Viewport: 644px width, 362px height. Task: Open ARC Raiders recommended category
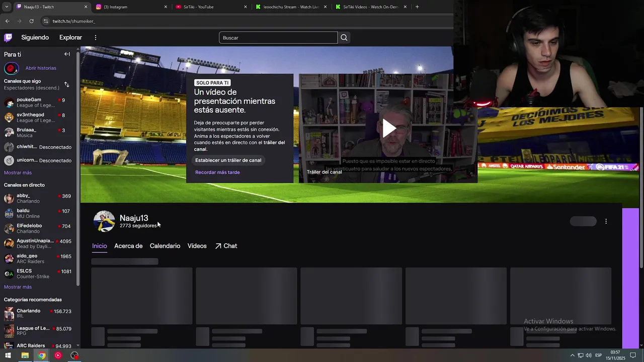point(38,345)
